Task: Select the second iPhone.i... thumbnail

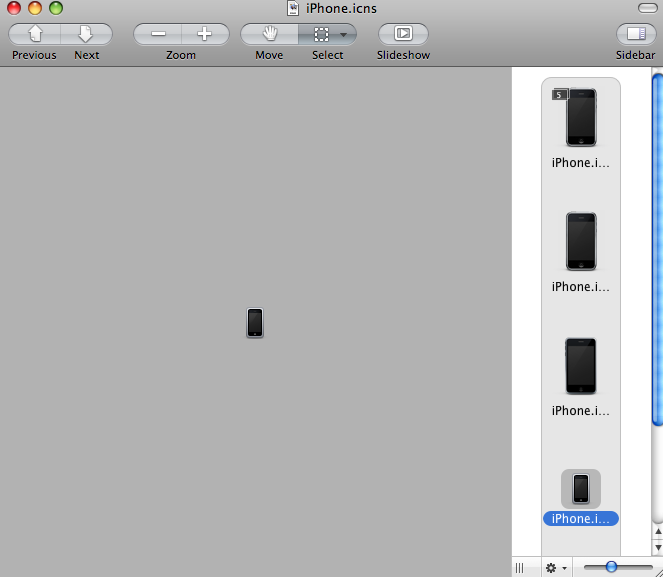Action: pos(581,241)
